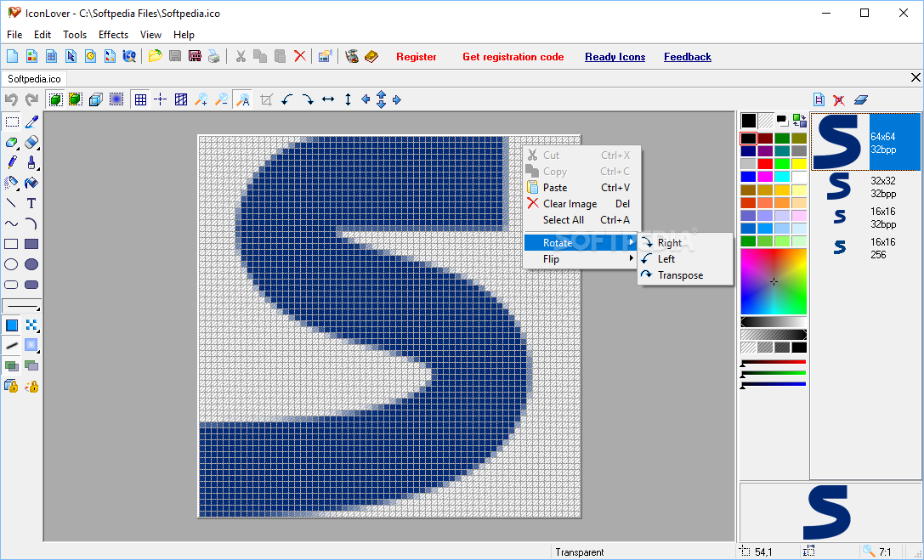Switch to the Softpedia.ico tab
The image size is (924, 560).
click(34, 78)
